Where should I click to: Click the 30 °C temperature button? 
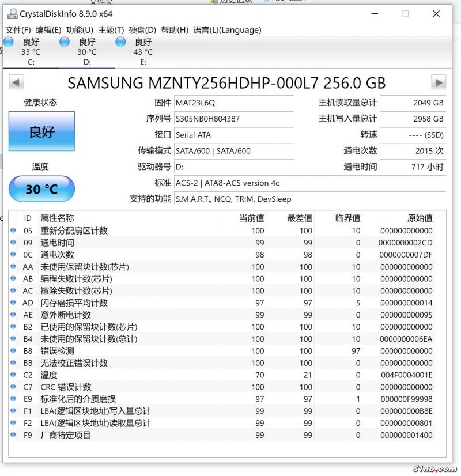(x=41, y=189)
